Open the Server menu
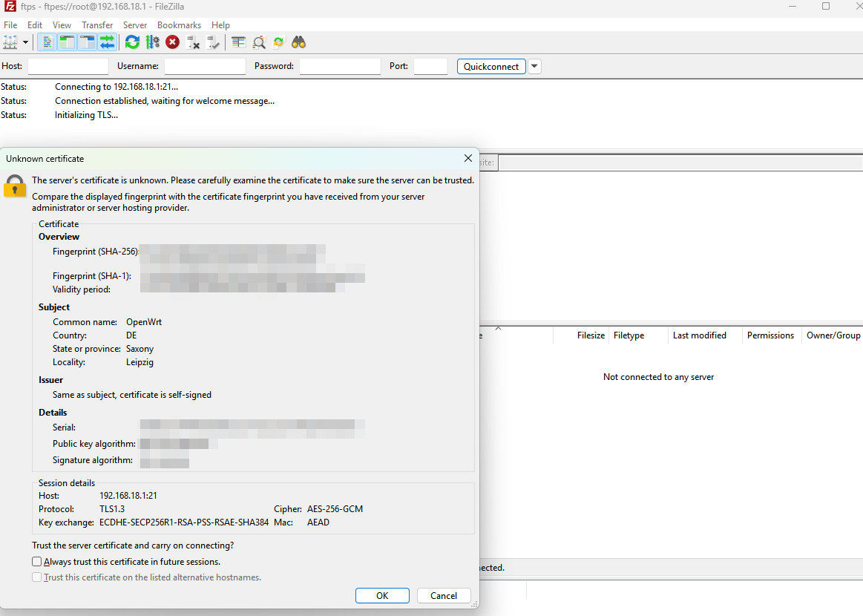This screenshot has height=616, width=863. (135, 25)
